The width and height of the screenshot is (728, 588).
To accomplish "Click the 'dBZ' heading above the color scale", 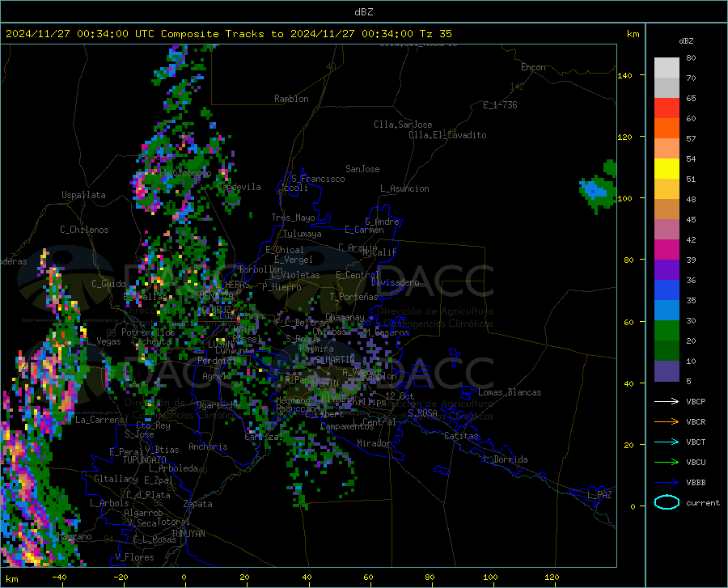I will [686, 40].
